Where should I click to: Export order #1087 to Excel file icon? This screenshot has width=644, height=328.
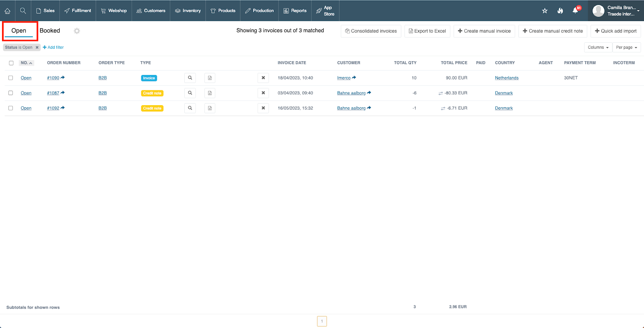tap(210, 93)
